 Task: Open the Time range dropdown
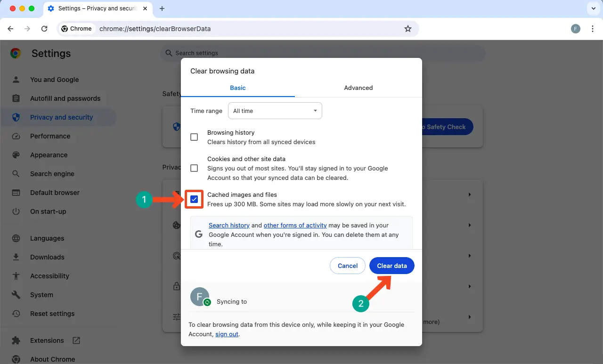(x=275, y=111)
